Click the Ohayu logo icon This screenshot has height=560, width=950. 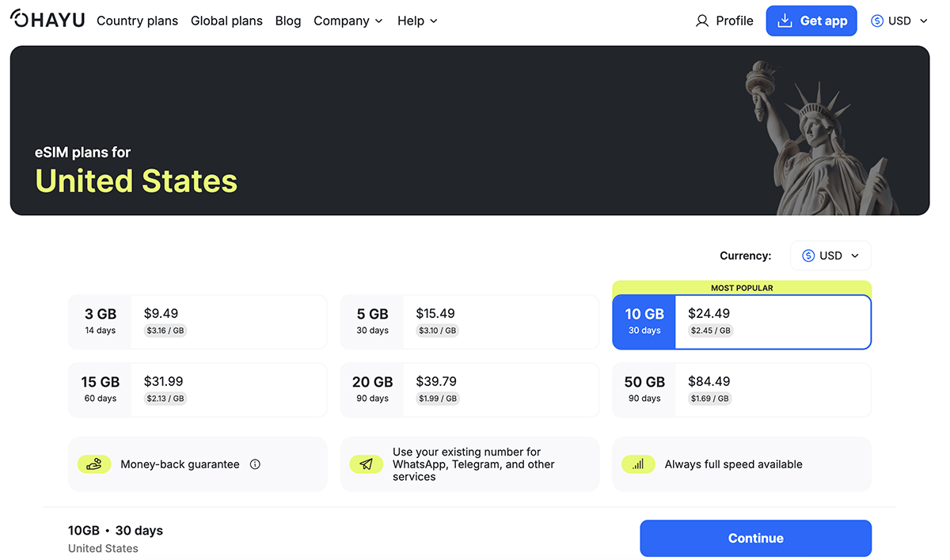[x=20, y=20]
